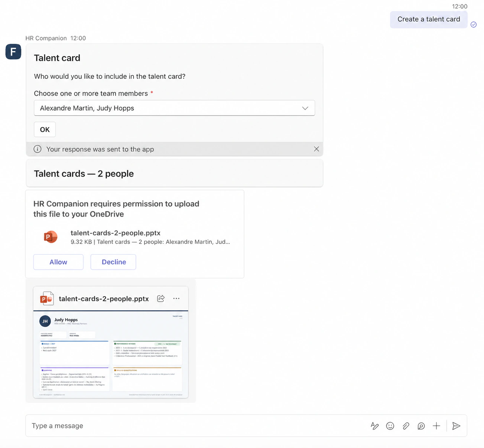
Task: Click PowerPoint icon in file preview header
Action: (47, 298)
